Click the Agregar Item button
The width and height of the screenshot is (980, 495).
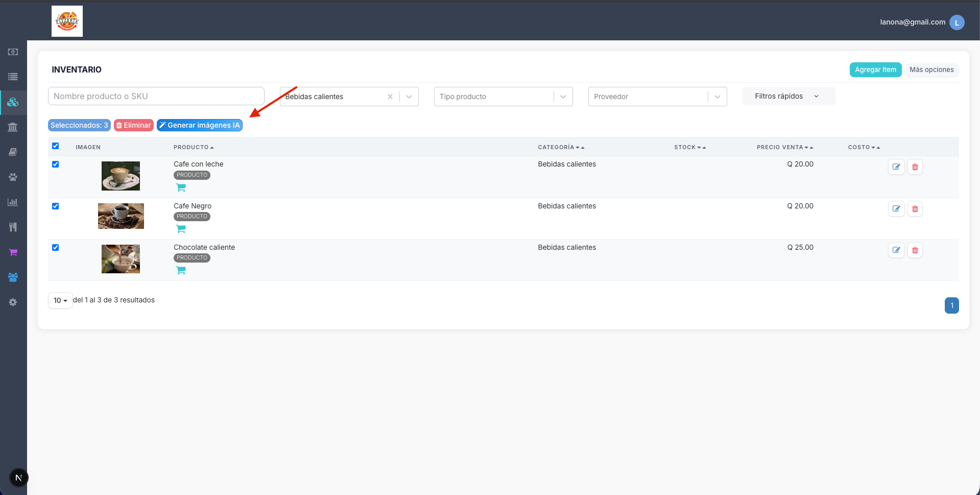click(x=875, y=70)
